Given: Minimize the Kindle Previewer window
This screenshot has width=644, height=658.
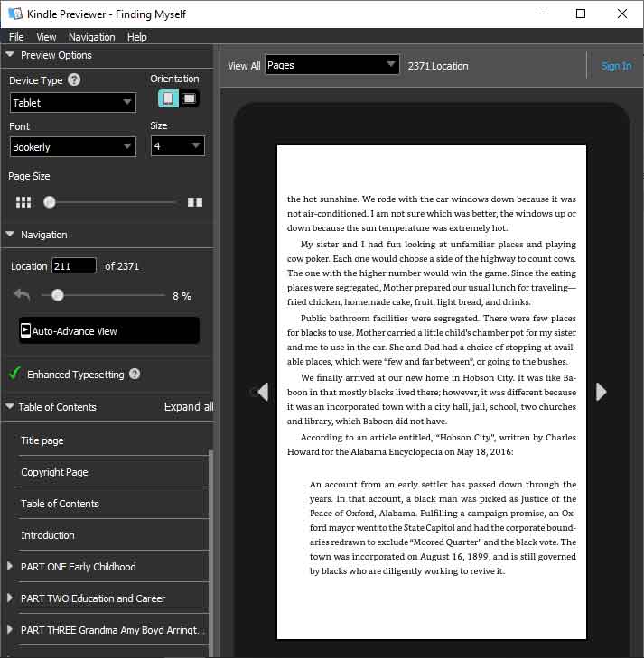Looking at the screenshot, I should [x=540, y=14].
